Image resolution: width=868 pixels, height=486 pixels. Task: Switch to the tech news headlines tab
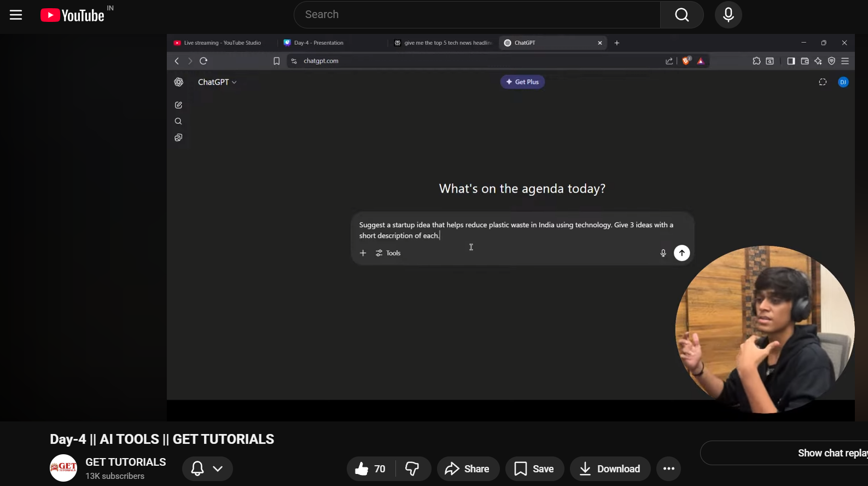pyautogui.click(x=443, y=43)
